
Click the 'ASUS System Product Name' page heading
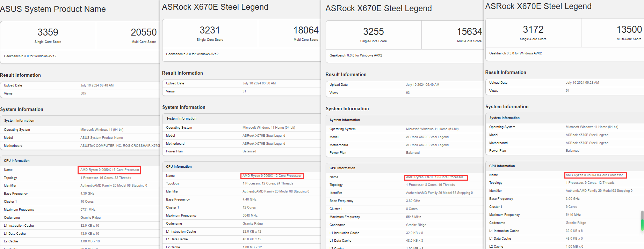pos(53,9)
